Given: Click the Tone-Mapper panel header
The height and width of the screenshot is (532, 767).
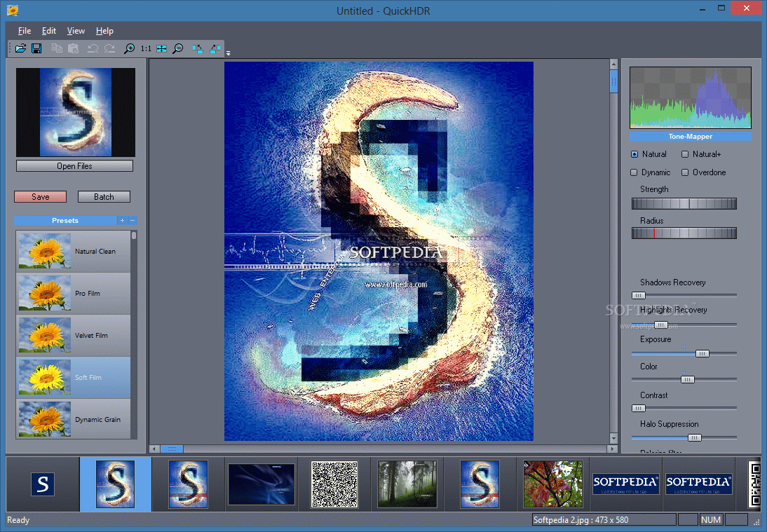Looking at the screenshot, I should pyautogui.click(x=690, y=137).
